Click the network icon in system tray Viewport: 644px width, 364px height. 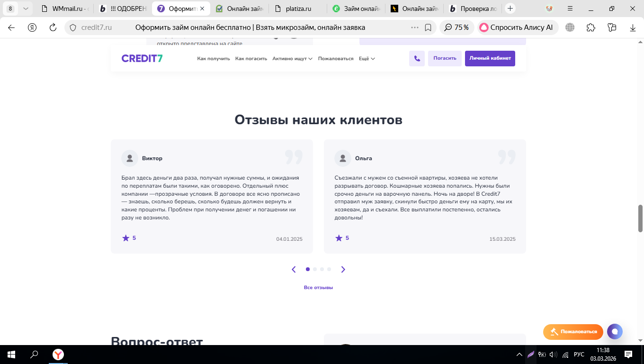tap(565, 355)
